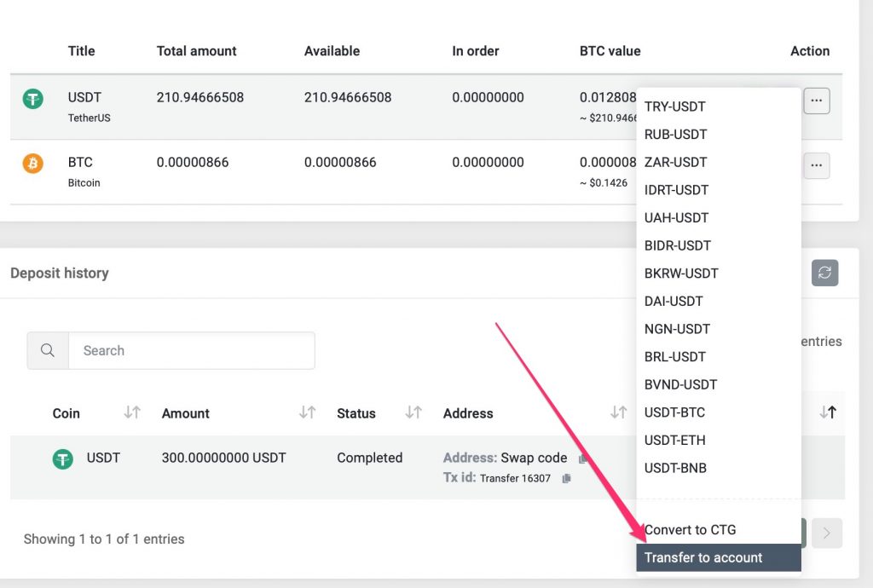The image size is (873, 588).
Task: Click USDT total amount 210.94666508
Action: [x=199, y=97]
